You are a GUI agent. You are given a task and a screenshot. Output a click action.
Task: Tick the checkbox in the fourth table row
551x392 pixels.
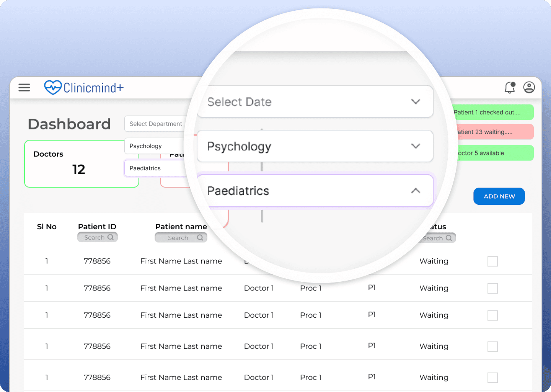click(x=493, y=346)
